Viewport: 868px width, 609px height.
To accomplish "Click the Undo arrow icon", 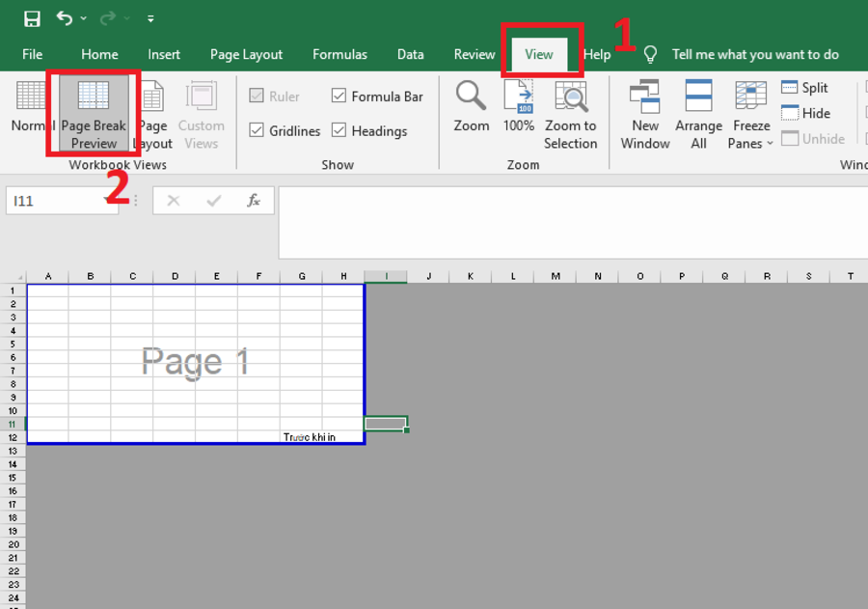I will point(65,18).
